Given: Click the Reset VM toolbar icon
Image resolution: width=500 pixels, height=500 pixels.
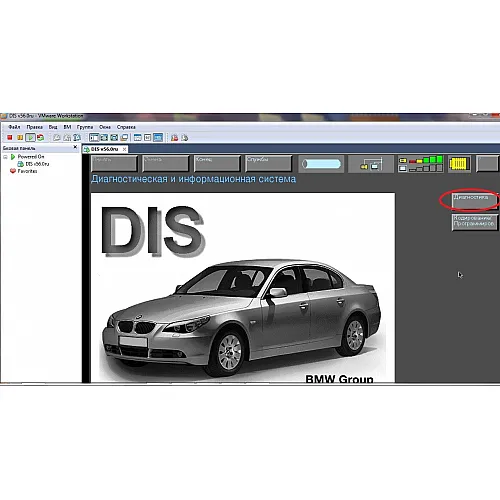Looking at the screenshot, I should click(41, 137).
